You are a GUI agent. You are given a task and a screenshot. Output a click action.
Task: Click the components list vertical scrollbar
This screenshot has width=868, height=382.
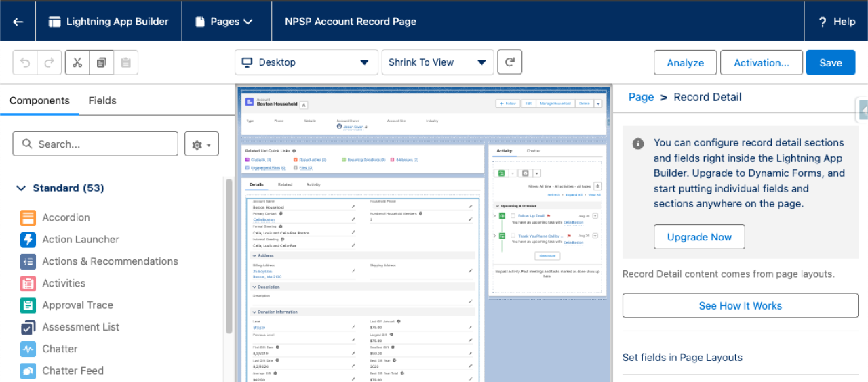(229, 256)
